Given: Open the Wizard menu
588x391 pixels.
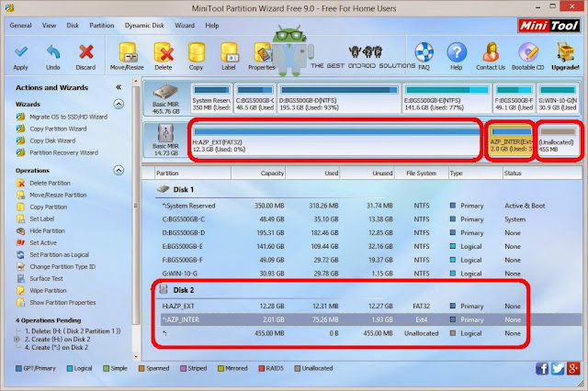Looking at the screenshot, I should coord(185,26).
